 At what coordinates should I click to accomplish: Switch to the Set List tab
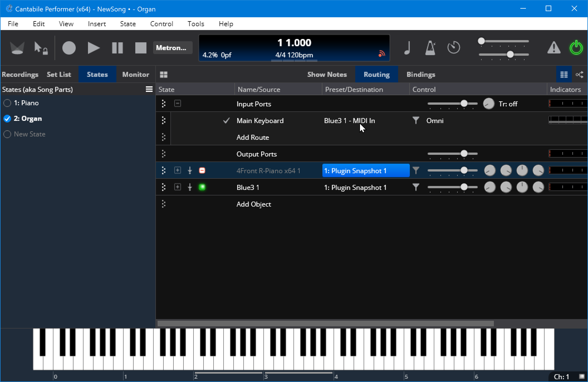point(59,74)
